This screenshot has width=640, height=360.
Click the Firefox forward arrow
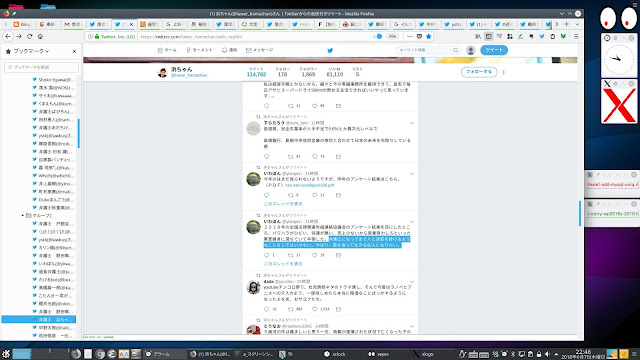[x=19, y=36]
